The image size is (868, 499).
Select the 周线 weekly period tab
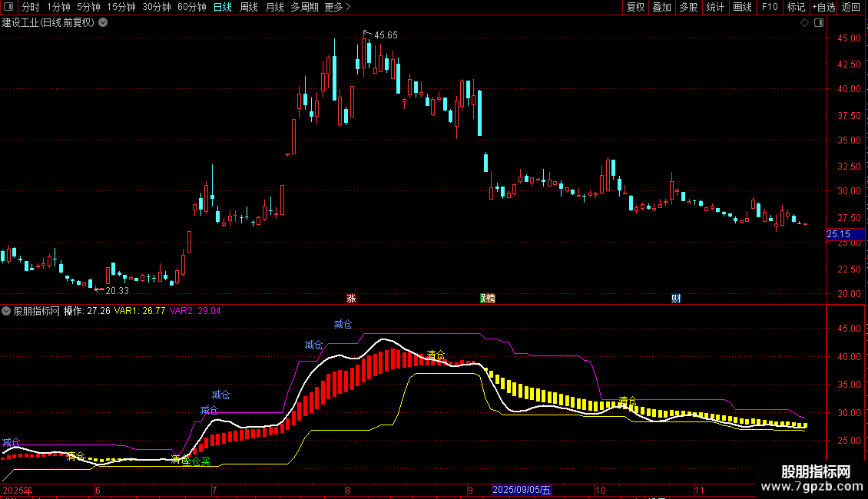click(249, 7)
